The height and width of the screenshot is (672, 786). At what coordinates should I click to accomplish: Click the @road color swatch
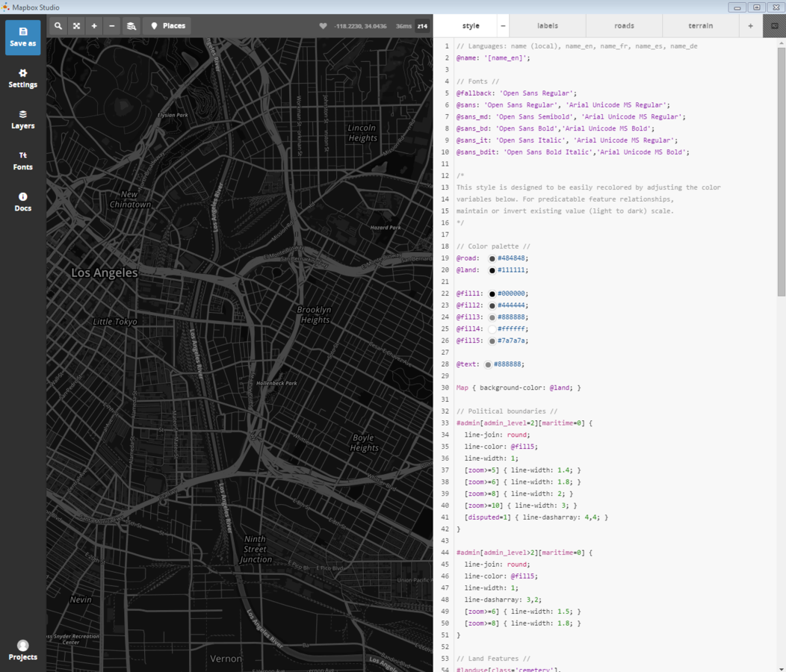pos(492,258)
